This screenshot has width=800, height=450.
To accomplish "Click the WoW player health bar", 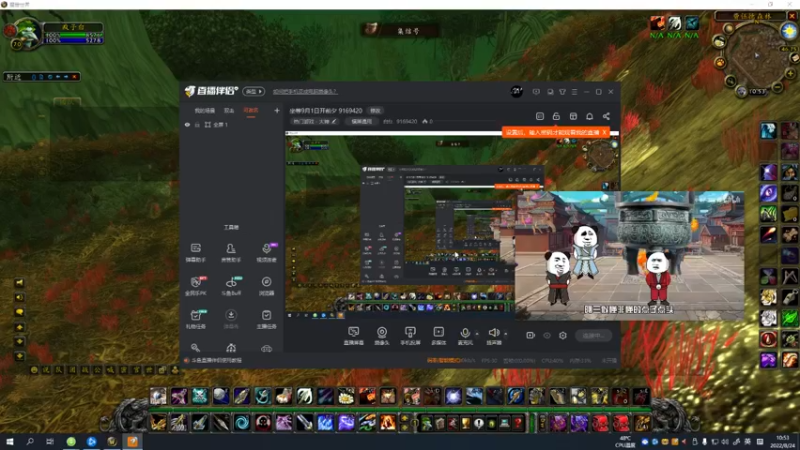I will coord(73,35).
